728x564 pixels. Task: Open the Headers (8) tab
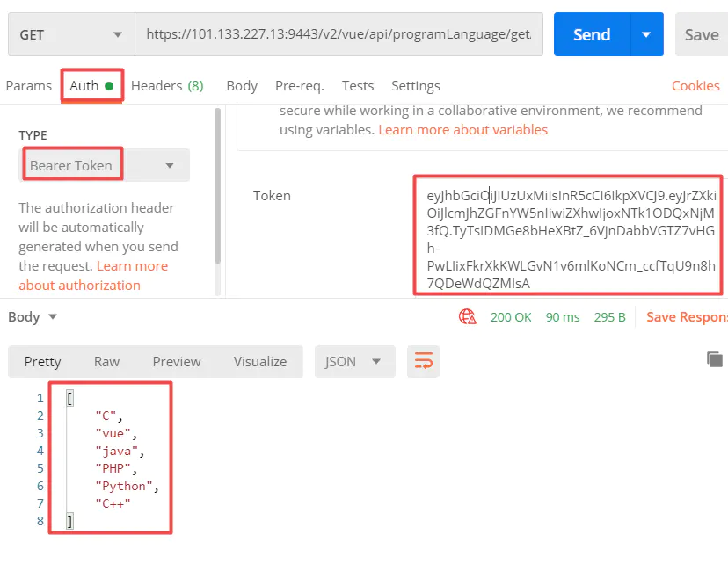(x=167, y=86)
